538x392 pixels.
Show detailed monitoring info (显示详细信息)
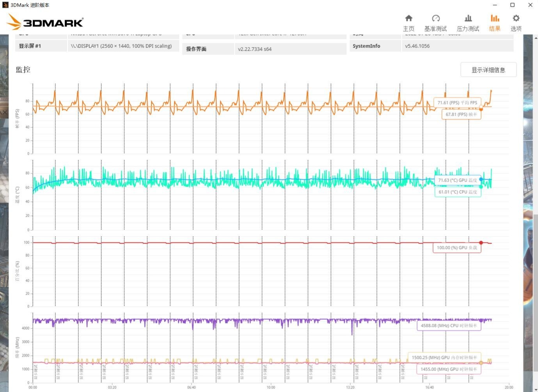coord(488,70)
